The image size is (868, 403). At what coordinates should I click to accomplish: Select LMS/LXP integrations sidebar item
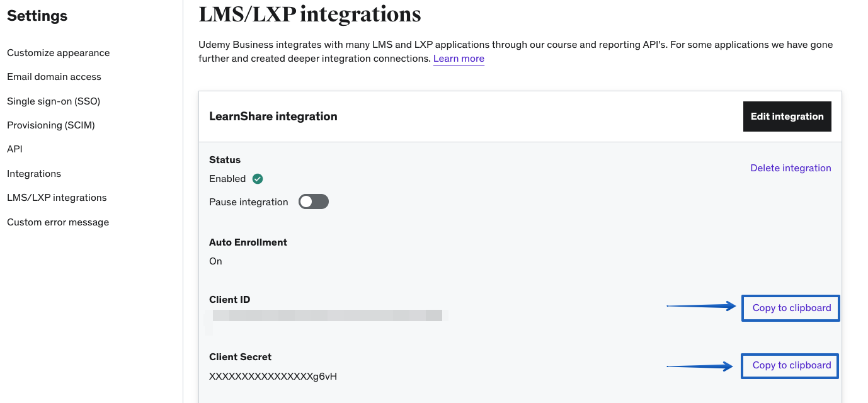click(x=57, y=198)
